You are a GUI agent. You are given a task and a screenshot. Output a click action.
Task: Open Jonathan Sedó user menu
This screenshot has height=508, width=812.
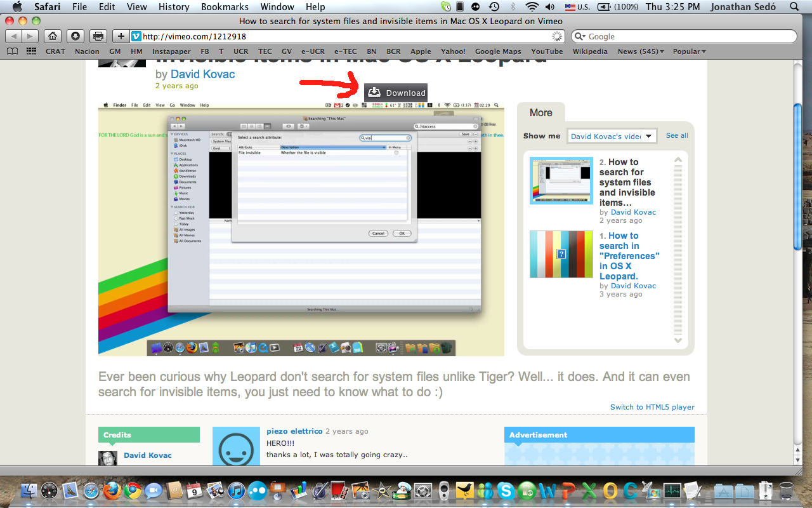742,7
